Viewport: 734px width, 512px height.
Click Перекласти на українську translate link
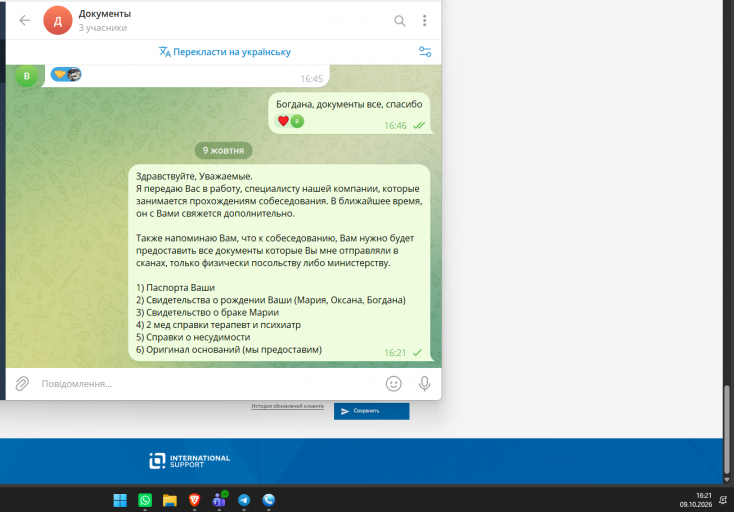pos(225,51)
